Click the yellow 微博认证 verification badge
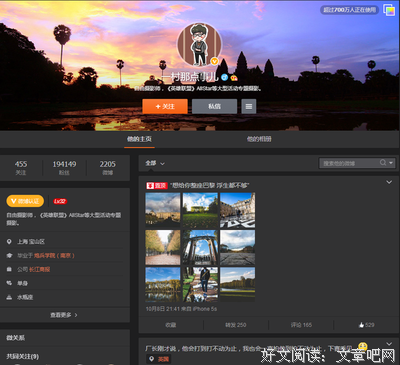 (25, 201)
